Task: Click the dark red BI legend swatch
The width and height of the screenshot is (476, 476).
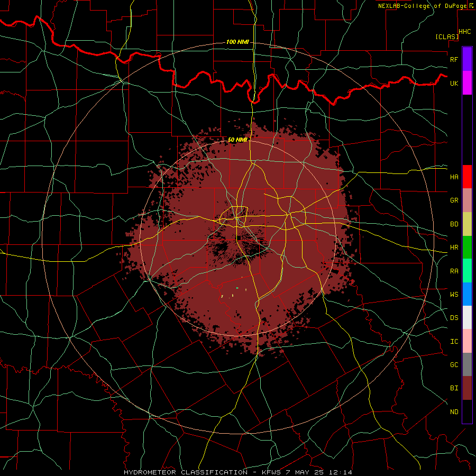Action: pyautogui.click(x=467, y=388)
